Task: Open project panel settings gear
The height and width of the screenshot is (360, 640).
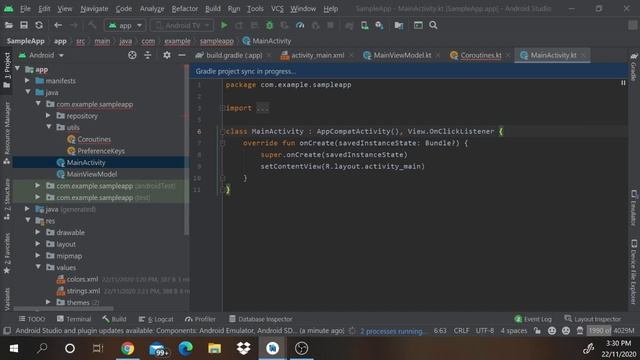Action: 167,55
